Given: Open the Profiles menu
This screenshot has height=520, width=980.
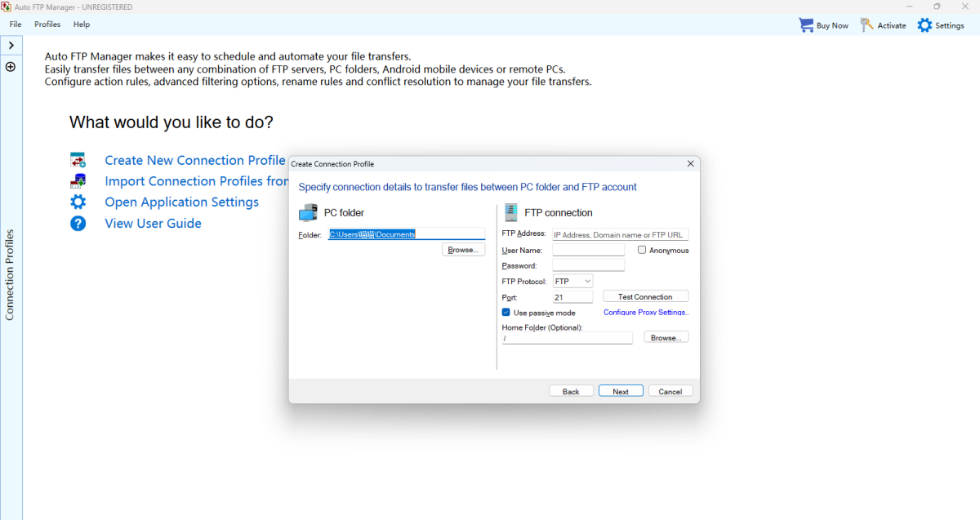Looking at the screenshot, I should pos(47,24).
